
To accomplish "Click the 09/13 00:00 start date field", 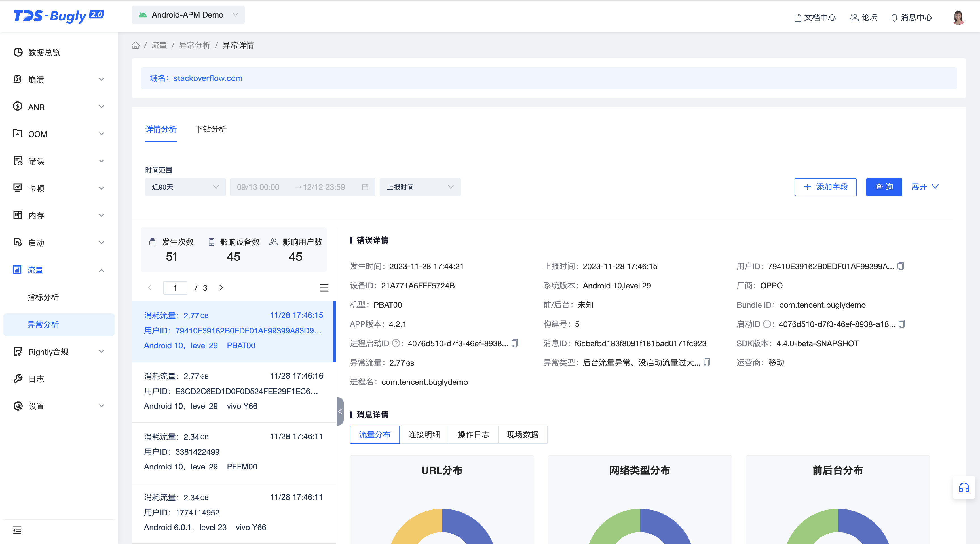I will pos(258,187).
